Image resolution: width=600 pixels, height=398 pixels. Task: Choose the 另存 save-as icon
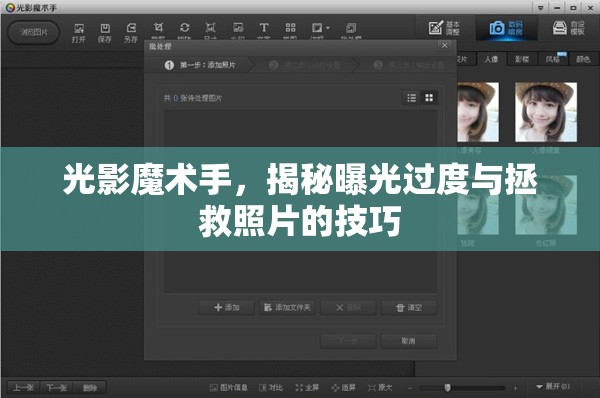coord(131,33)
